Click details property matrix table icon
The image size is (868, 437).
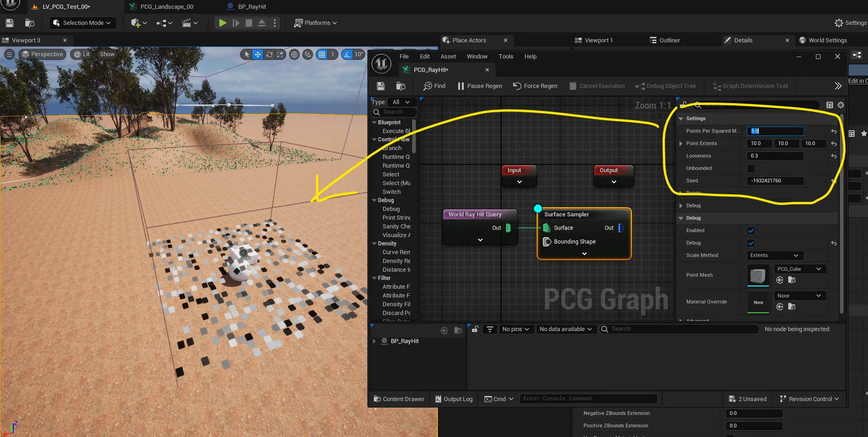pos(830,105)
